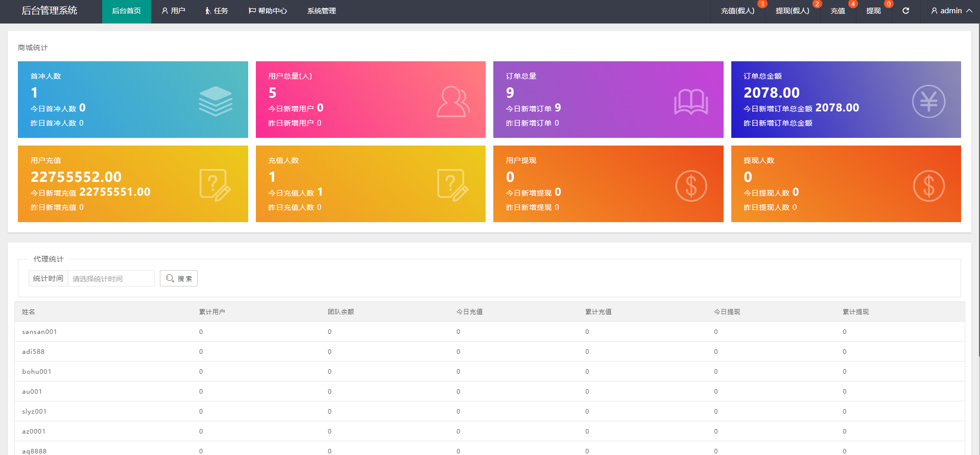Click the edit note icon on 充值人数 card
This screenshot has height=455, width=980.
[452, 185]
